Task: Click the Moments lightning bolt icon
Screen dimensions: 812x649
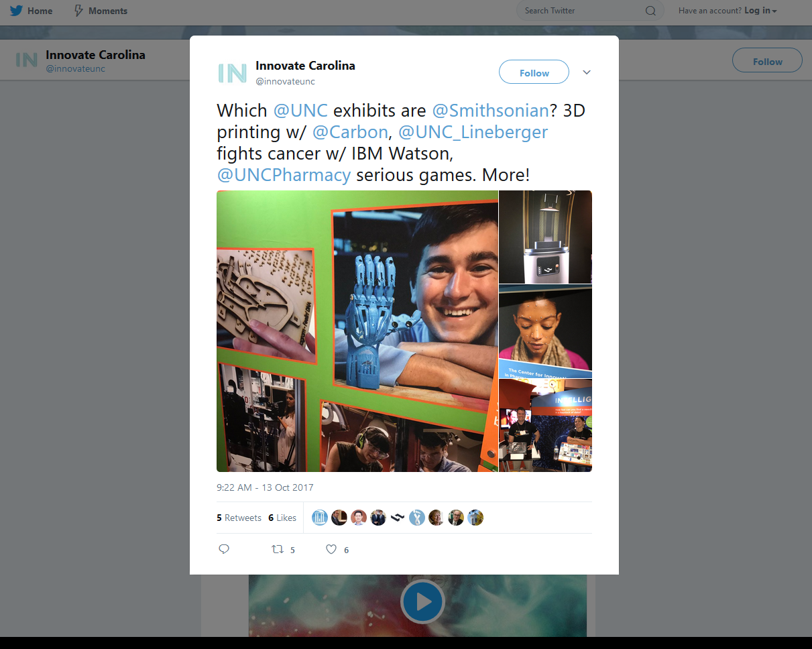Action: 78,11
